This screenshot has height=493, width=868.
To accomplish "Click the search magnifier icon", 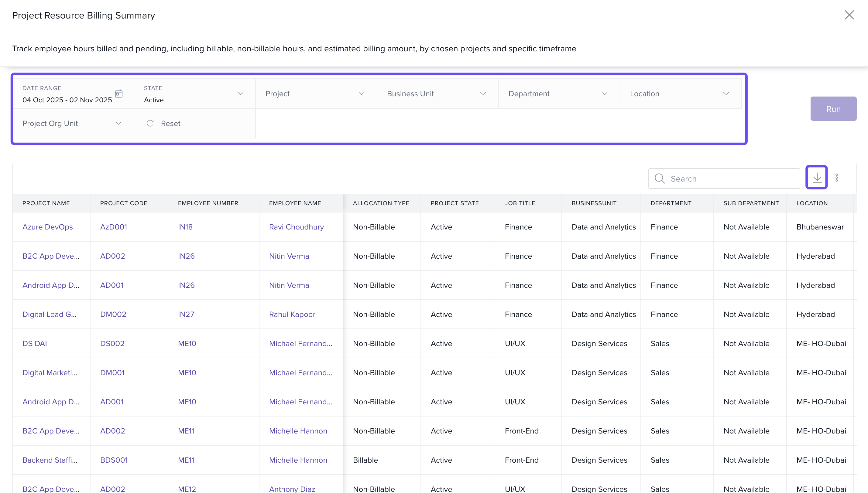I will [x=660, y=178].
